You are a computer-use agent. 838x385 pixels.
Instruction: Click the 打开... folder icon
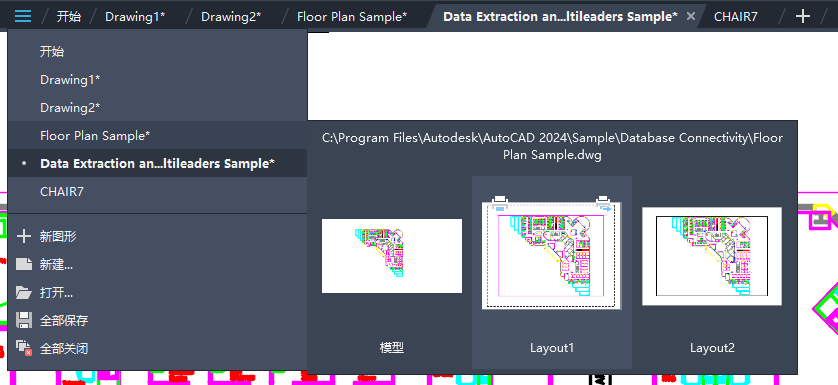[24, 292]
